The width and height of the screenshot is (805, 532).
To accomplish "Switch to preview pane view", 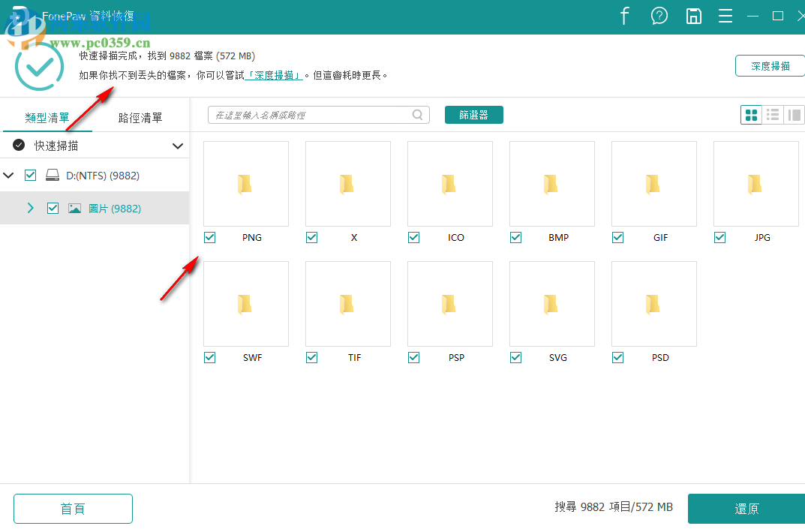I will pos(794,114).
